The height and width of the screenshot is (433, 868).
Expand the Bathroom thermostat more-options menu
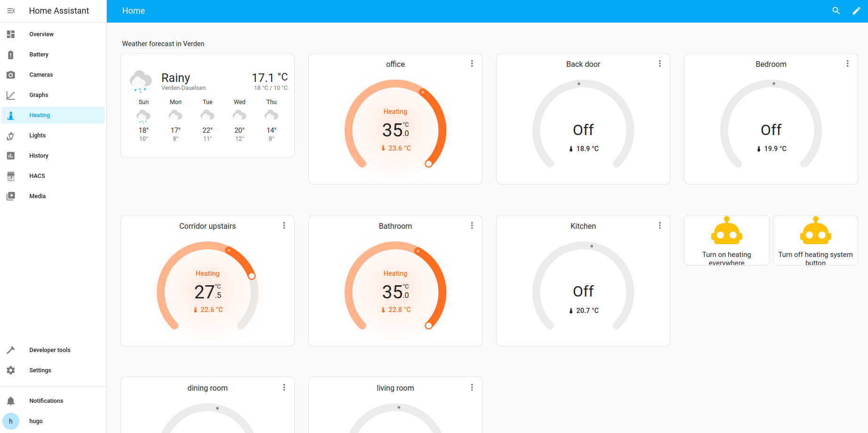(x=472, y=225)
